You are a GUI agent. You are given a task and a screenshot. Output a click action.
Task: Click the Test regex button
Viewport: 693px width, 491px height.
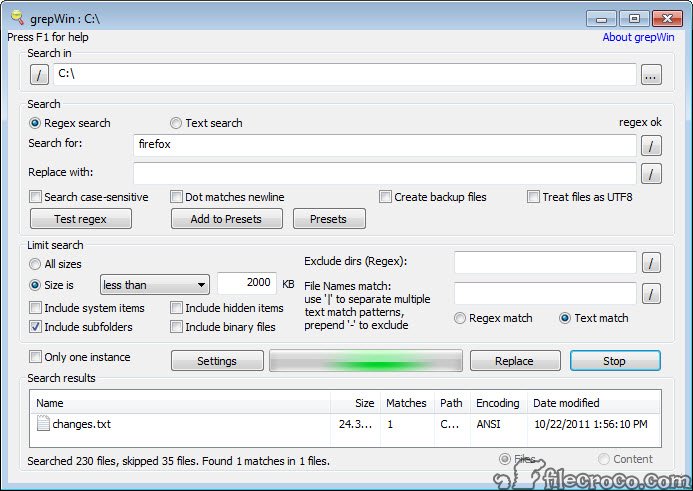81,219
